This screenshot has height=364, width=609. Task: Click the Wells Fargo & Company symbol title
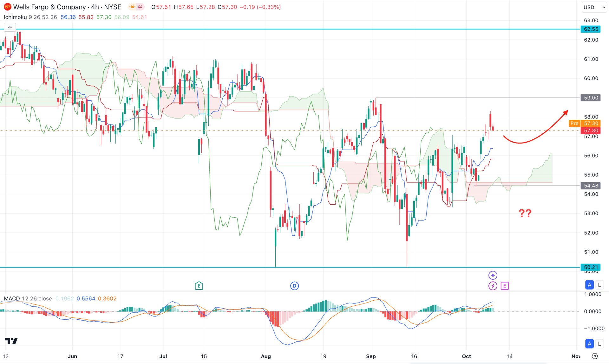point(49,7)
